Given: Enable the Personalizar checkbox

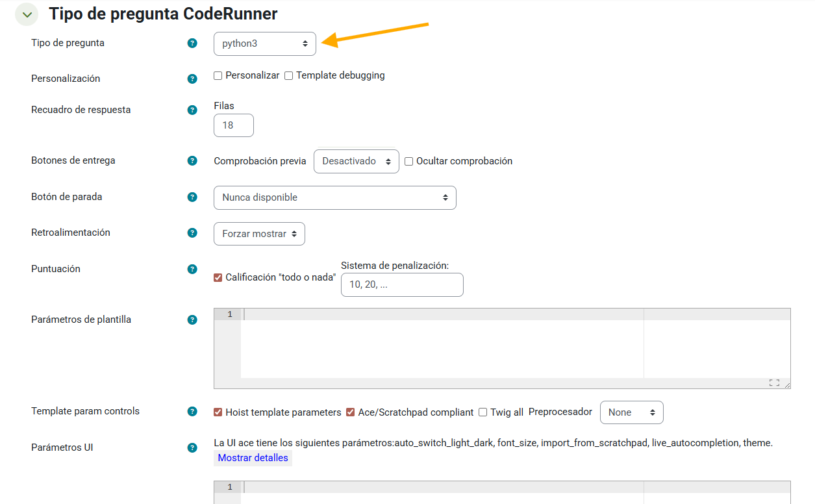Looking at the screenshot, I should coord(218,76).
